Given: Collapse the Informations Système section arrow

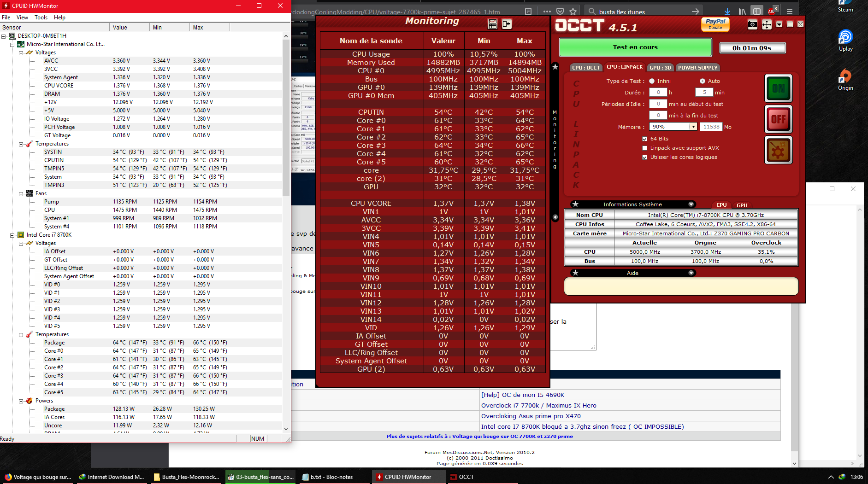Looking at the screenshot, I should tap(691, 204).
